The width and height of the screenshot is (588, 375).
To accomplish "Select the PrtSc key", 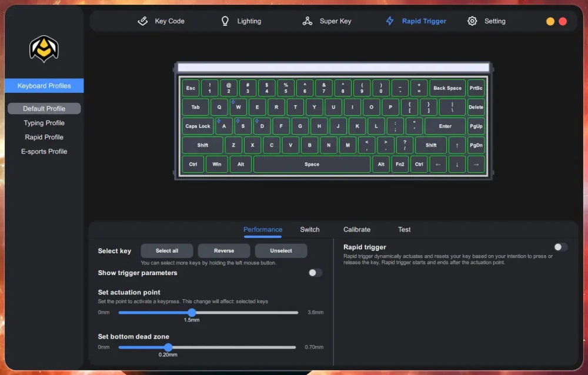I will tap(476, 88).
